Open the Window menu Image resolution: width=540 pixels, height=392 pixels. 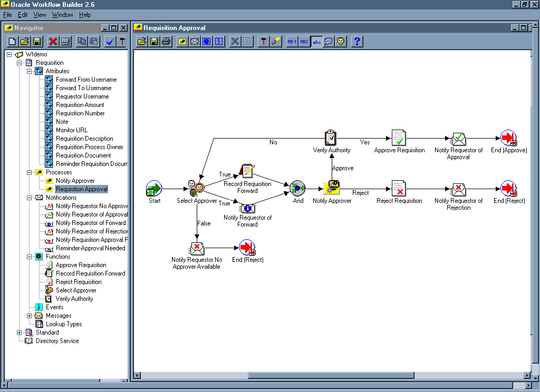coord(62,15)
